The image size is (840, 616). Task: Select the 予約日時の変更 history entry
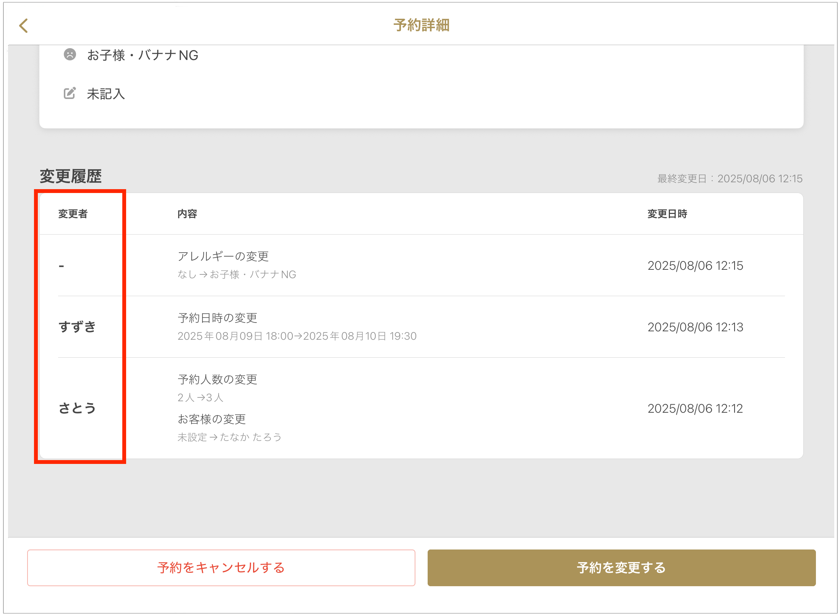point(217,318)
